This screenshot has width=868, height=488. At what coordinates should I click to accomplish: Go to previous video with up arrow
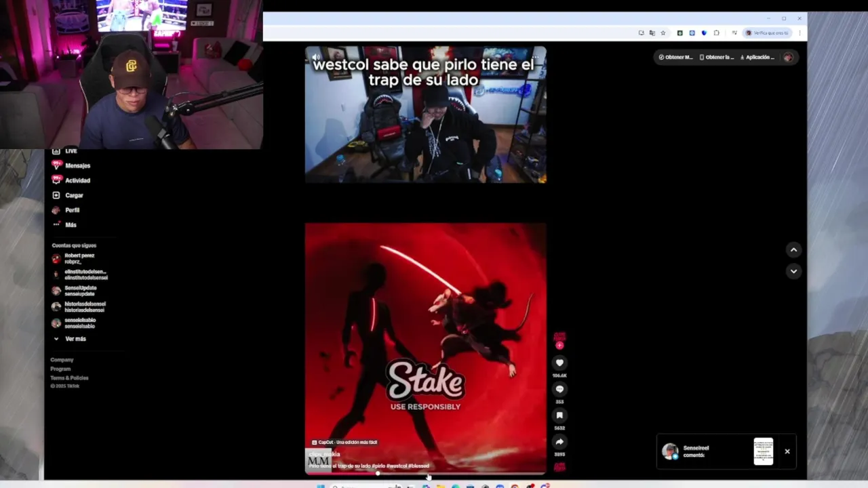[793, 250]
